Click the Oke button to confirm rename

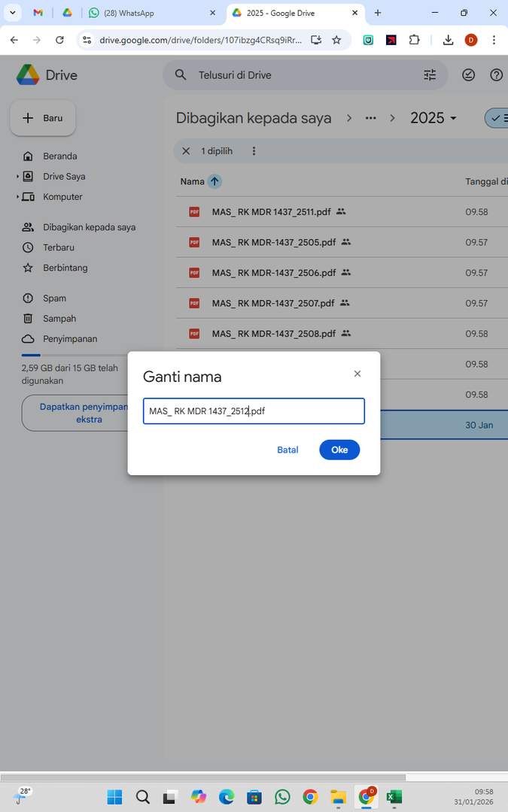[x=339, y=450]
